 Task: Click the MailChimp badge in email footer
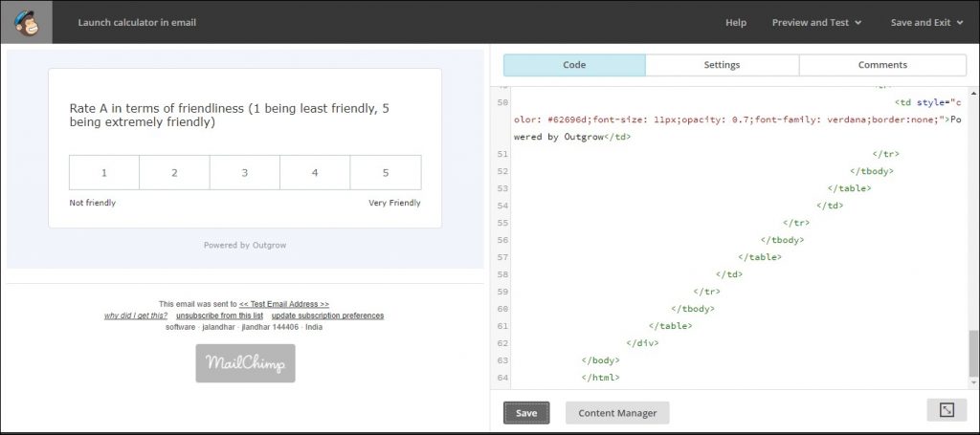tap(245, 363)
